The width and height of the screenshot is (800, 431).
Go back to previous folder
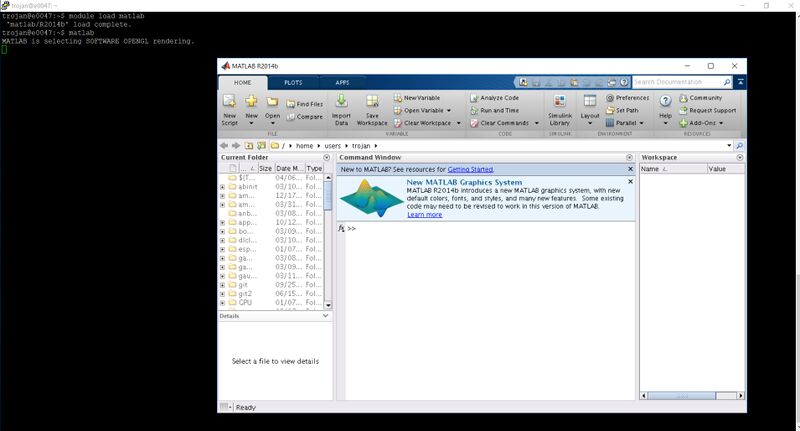pyautogui.click(x=223, y=146)
